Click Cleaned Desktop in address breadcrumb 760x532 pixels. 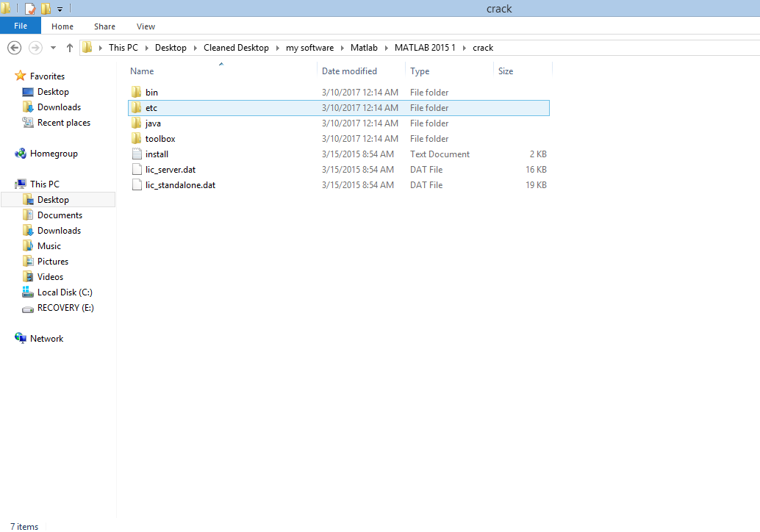coord(236,48)
